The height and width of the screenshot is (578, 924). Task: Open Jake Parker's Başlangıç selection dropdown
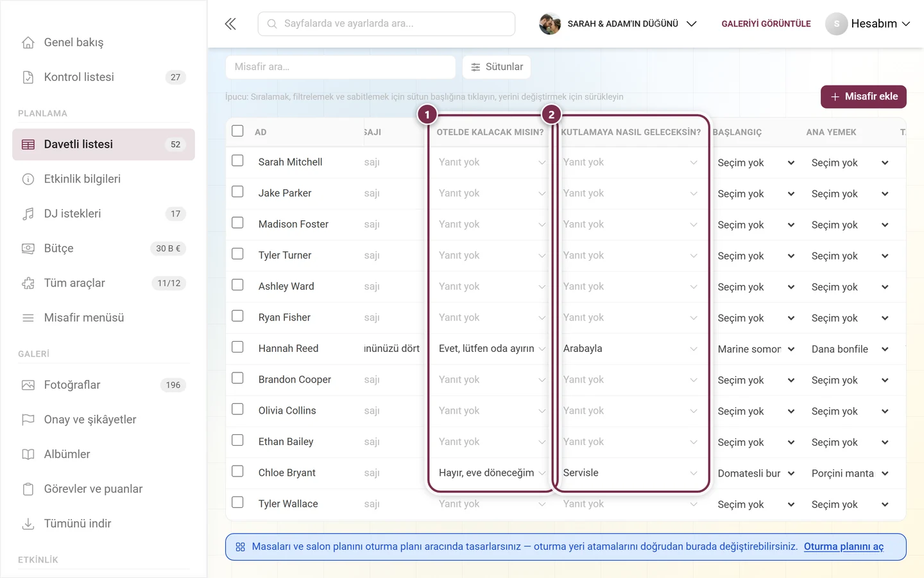tap(756, 194)
